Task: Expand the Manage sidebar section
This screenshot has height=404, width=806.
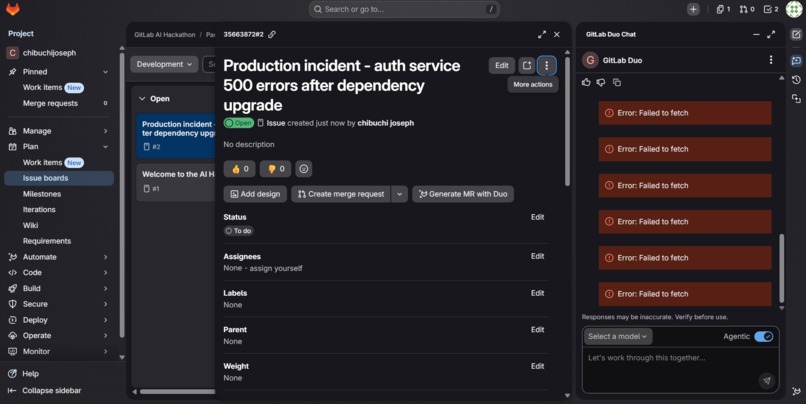Action: coord(105,131)
